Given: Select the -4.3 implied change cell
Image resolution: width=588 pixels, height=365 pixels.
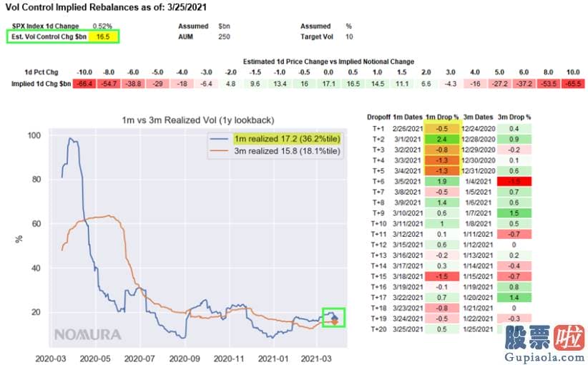Looking at the screenshot, I should click(x=451, y=84).
